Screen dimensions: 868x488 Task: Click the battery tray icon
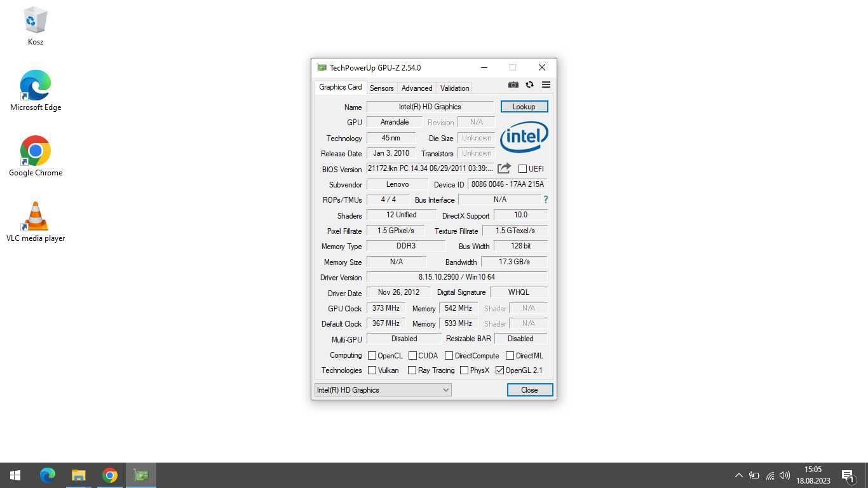pos(754,475)
